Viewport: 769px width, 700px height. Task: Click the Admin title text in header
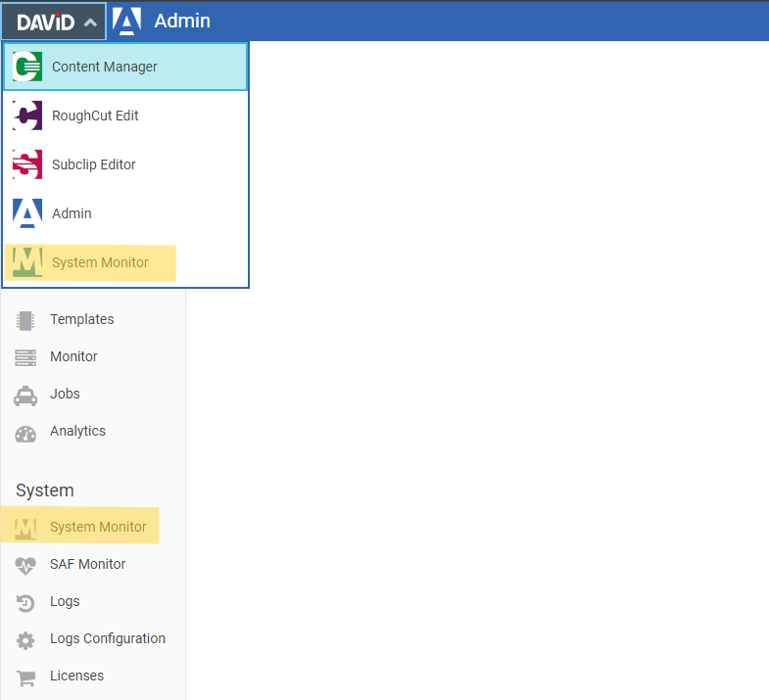[182, 21]
